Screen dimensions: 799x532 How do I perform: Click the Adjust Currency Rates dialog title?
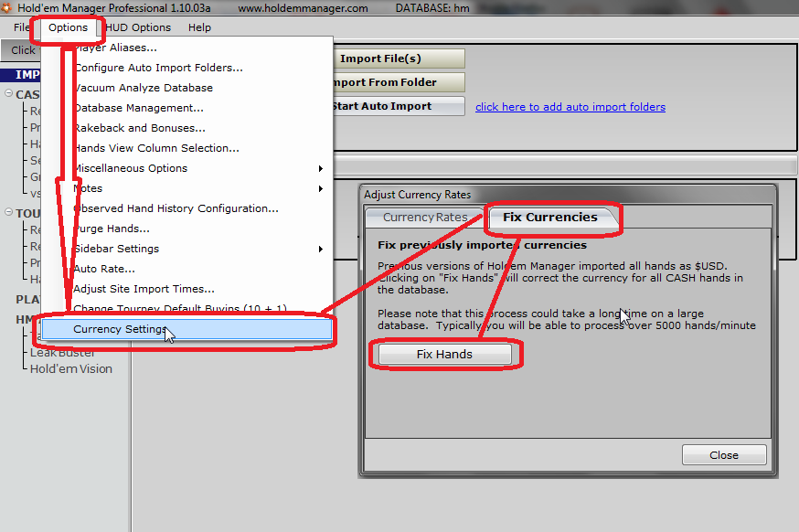(x=418, y=195)
